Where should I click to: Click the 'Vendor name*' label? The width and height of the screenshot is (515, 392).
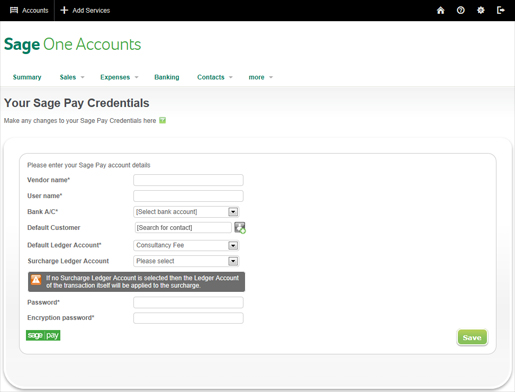point(48,180)
